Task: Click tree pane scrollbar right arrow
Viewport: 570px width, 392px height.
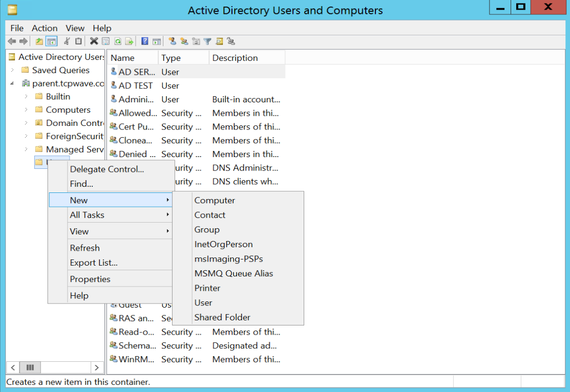Action: point(97,367)
